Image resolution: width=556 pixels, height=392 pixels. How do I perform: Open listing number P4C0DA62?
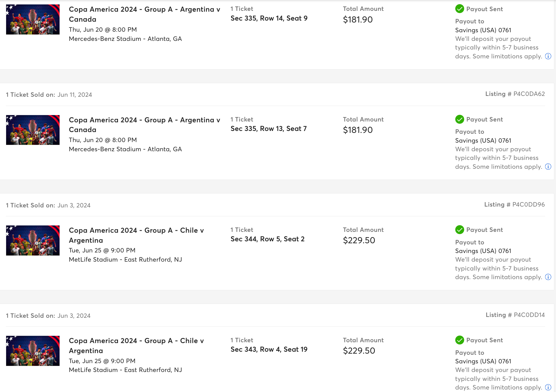pyautogui.click(x=515, y=94)
